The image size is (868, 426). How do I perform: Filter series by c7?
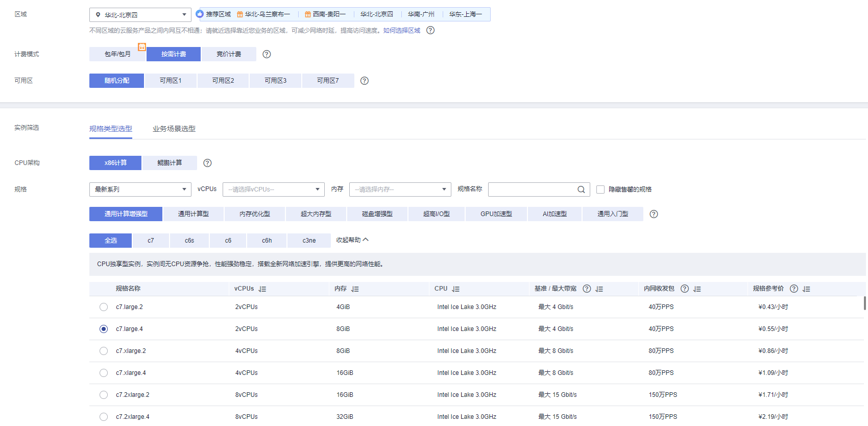[x=151, y=241]
